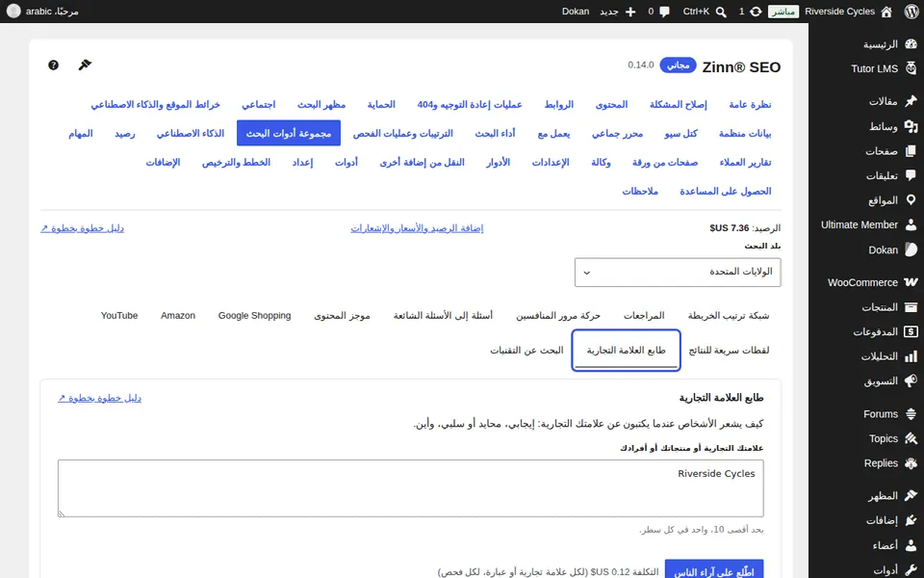Click the Dokan admin bar item
Image resolution: width=924 pixels, height=578 pixels.
(576, 12)
